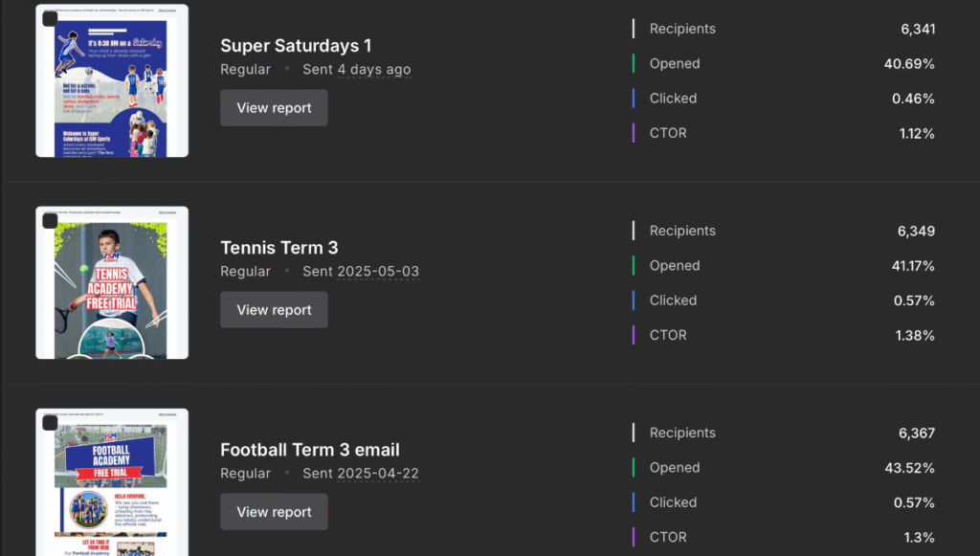
Task: View report for Tennis Term 3
Action: (274, 310)
